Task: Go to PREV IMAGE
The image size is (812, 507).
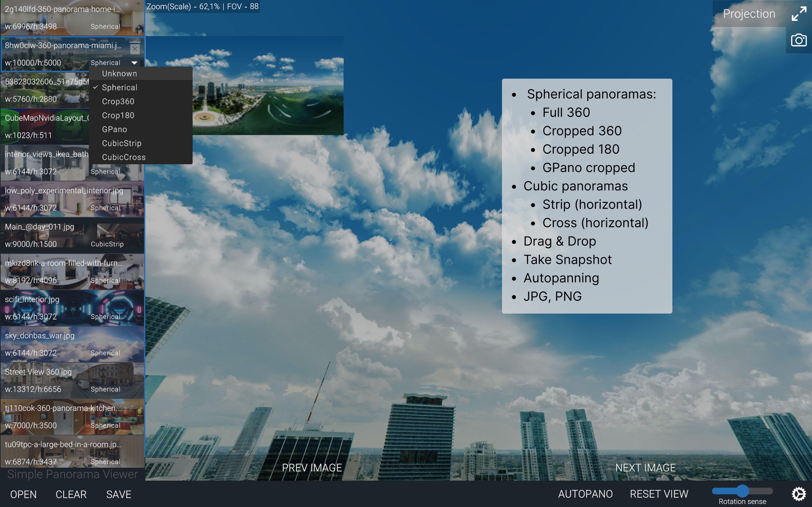Action: point(312,468)
